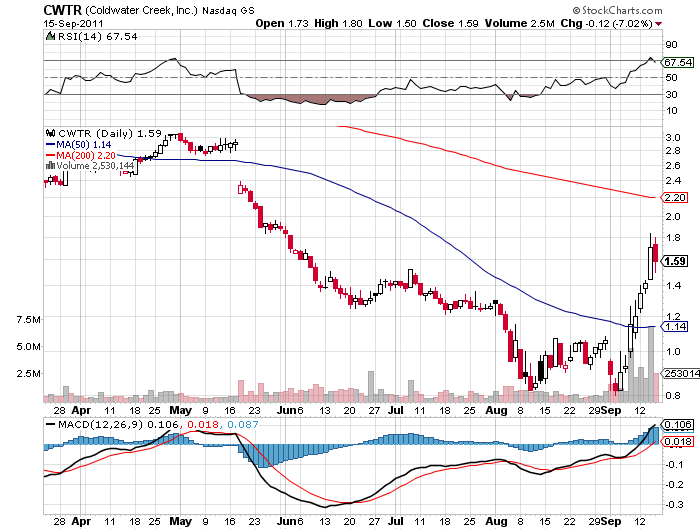Click the 3.0 price axis label
The width and height of the screenshot is (700, 530).
[x=673, y=138]
